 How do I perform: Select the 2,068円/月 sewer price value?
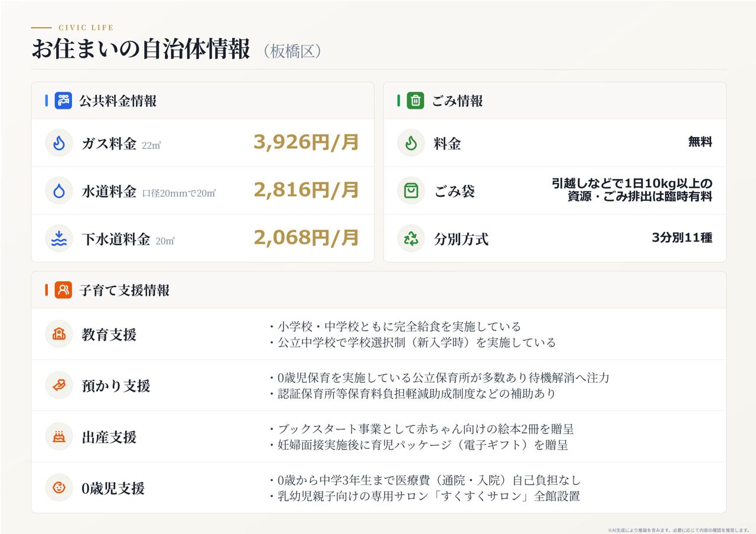(306, 238)
